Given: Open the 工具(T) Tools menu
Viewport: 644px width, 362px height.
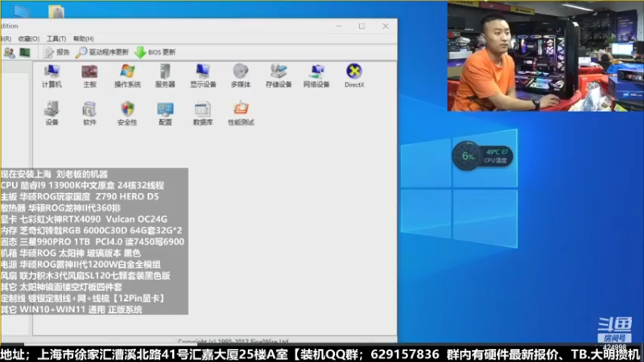Looking at the screenshot, I should tap(56, 39).
